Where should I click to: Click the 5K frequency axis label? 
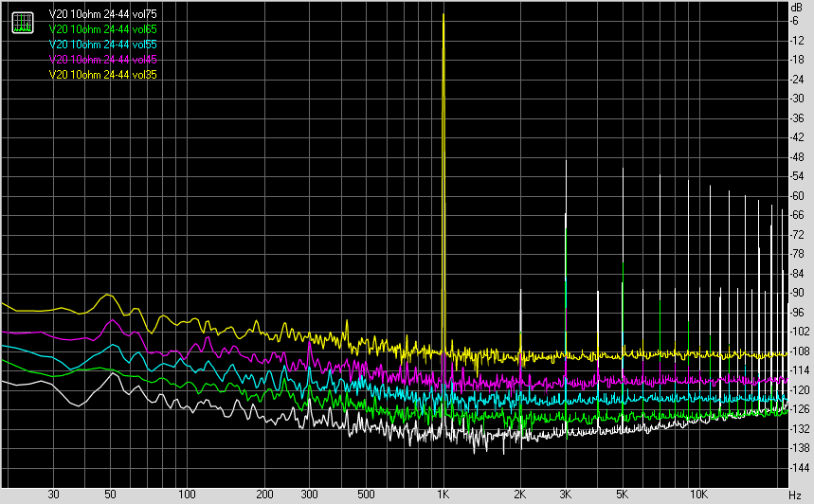click(x=622, y=495)
